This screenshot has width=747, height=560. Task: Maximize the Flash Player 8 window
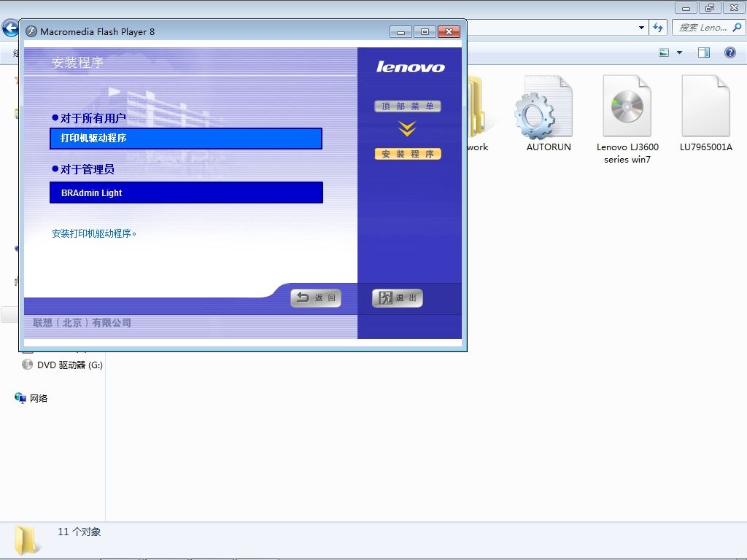pos(425,32)
